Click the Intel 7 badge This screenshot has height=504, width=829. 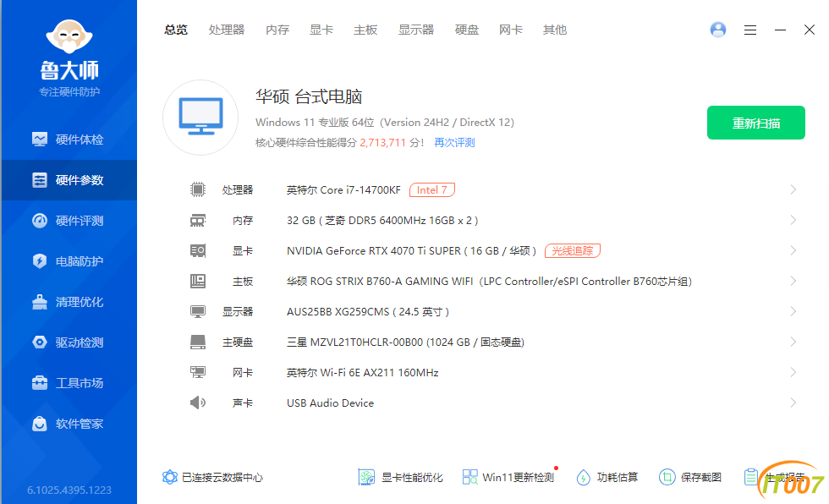(432, 189)
